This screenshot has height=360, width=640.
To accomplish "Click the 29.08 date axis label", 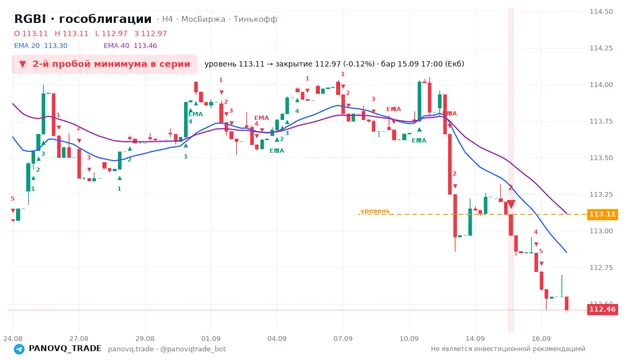I will coord(145,338).
